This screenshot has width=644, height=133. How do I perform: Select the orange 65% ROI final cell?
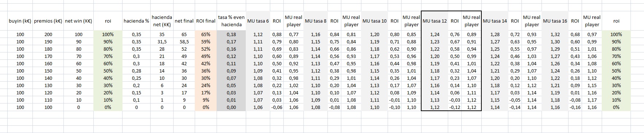click(206, 35)
